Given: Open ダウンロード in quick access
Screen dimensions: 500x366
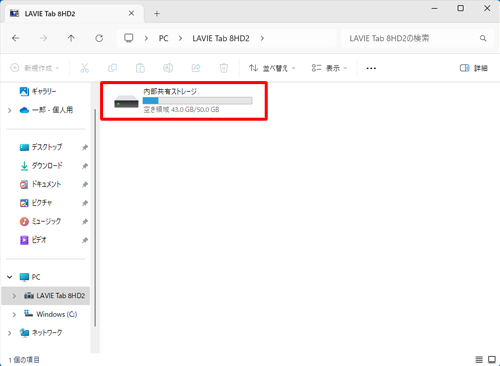Looking at the screenshot, I should click(41, 166).
